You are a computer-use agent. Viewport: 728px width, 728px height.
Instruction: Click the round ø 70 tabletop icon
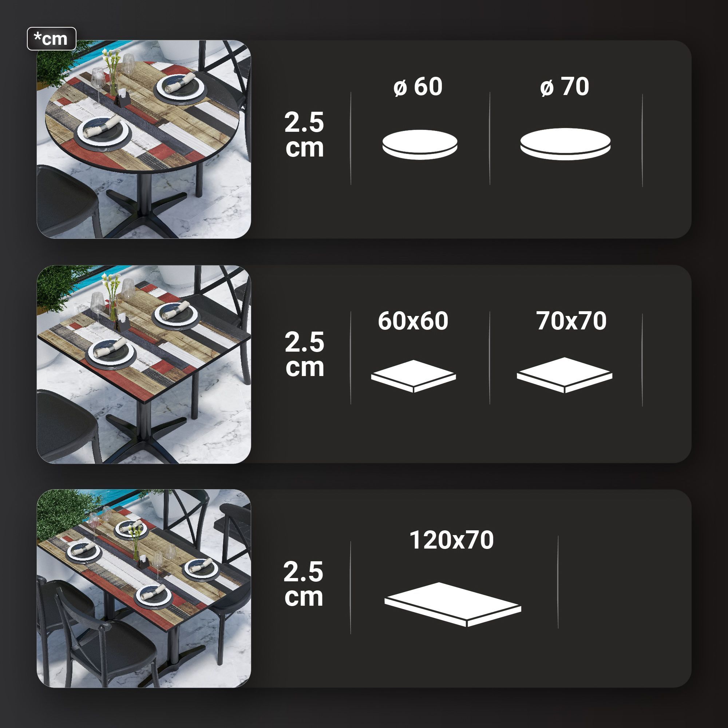(565, 144)
